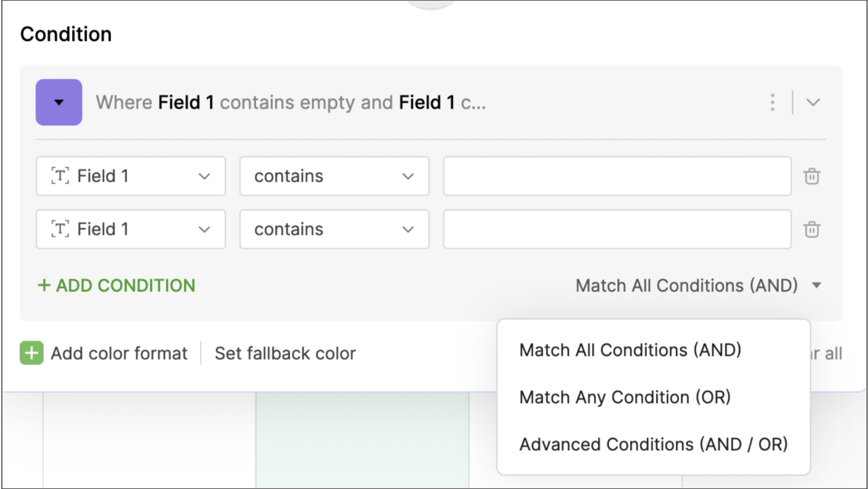Toggle the Match All Conditions (AND) selector
Viewport: 868px width, 489px height.
[x=697, y=286]
